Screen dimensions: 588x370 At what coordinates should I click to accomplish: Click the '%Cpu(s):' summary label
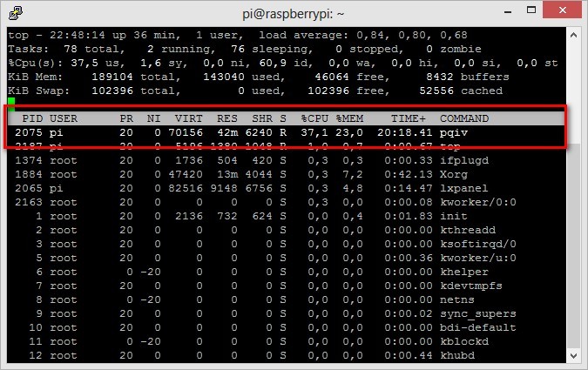pyautogui.click(x=36, y=63)
